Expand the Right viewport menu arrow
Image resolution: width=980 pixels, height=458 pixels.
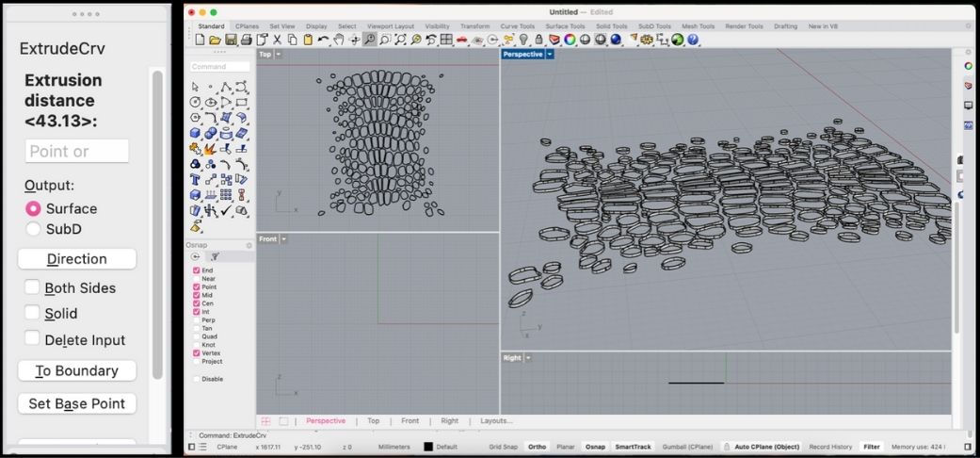[x=529, y=358]
